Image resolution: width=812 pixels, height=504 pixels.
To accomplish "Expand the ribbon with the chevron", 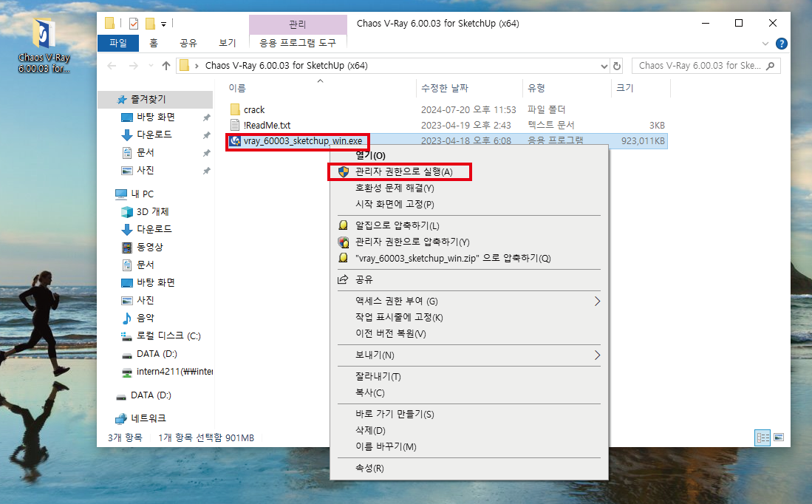I will [x=765, y=44].
